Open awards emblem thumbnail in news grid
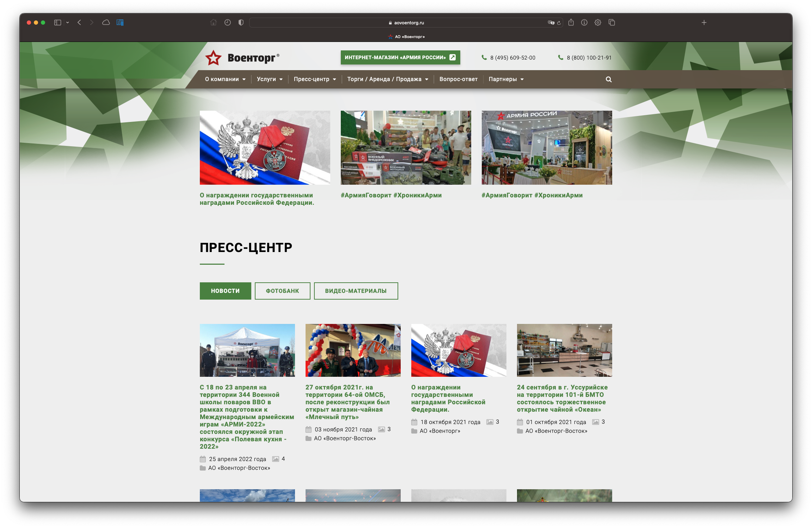Viewport: 812px width, 528px height. coord(459,350)
